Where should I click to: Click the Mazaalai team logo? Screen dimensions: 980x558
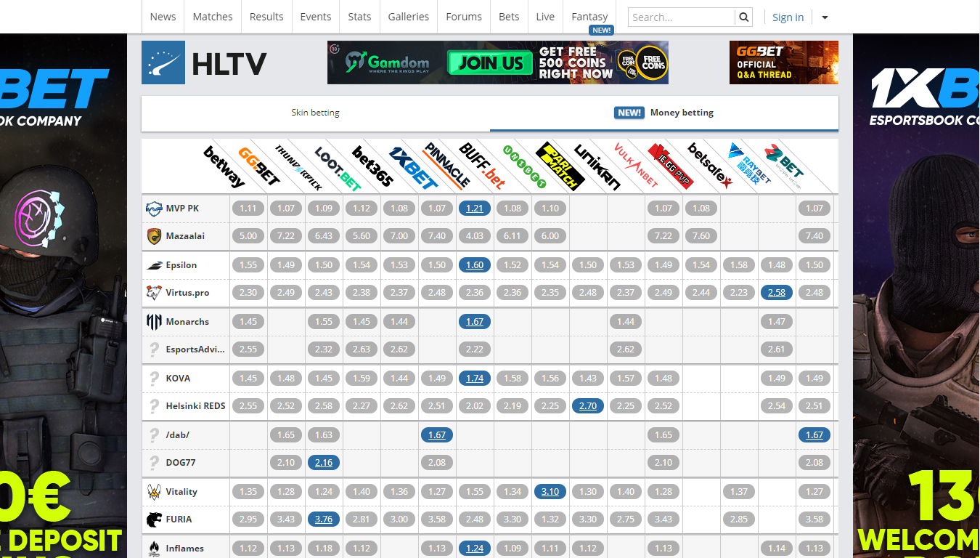pos(154,236)
